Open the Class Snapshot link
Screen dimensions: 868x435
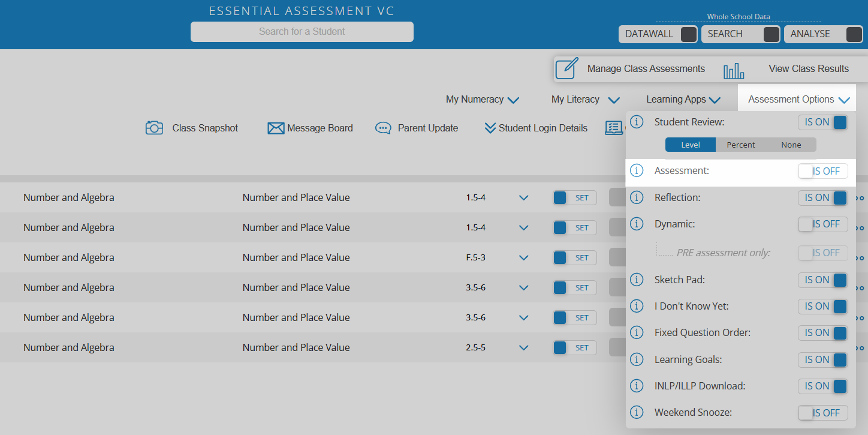click(205, 128)
